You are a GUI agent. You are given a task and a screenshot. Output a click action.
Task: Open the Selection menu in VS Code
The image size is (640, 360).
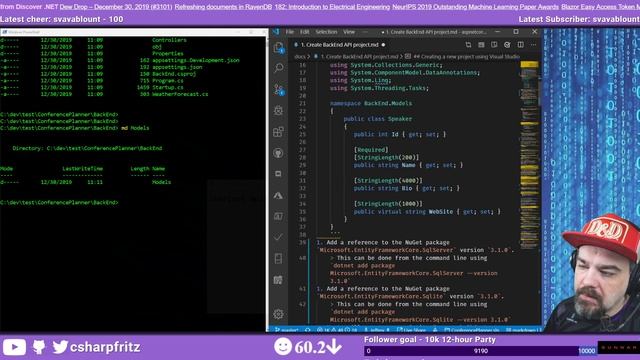326,32
